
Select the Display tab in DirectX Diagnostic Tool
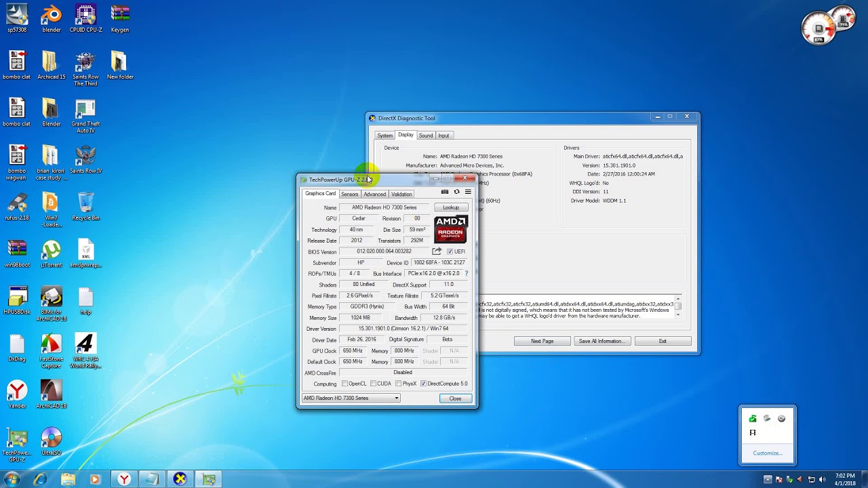point(406,135)
